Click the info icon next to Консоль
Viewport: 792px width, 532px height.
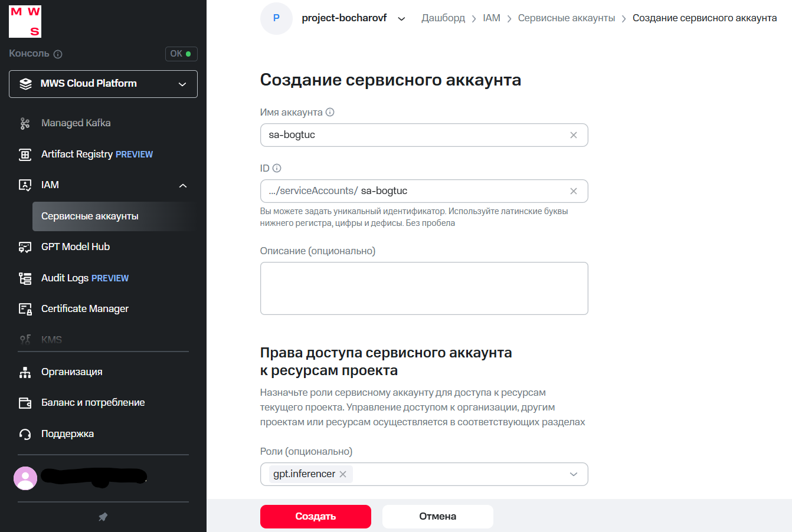point(58,54)
